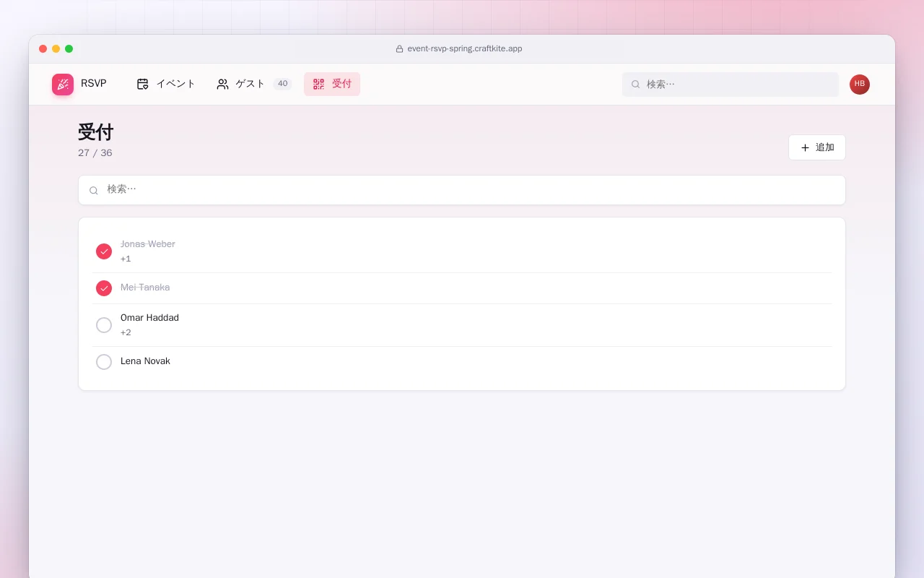Click the URL event-rsvp-spring.craftkite.app
The height and width of the screenshot is (578, 924).
pyautogui.click(x=465, y=49)
